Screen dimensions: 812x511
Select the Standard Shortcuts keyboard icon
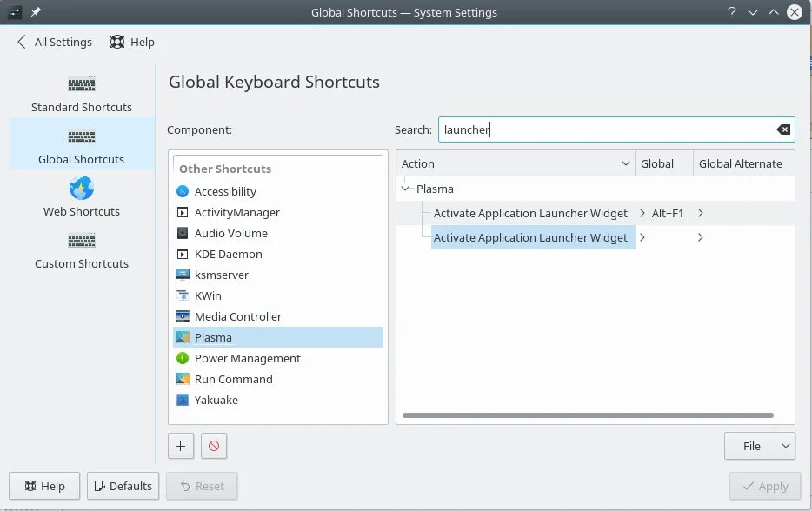coord(82,84)
